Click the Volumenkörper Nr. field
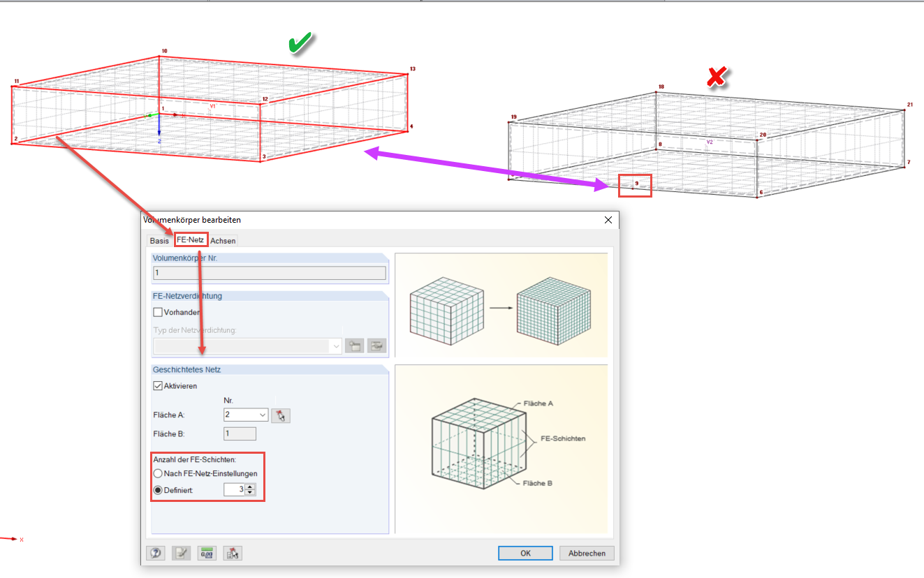 pos(270,273)
